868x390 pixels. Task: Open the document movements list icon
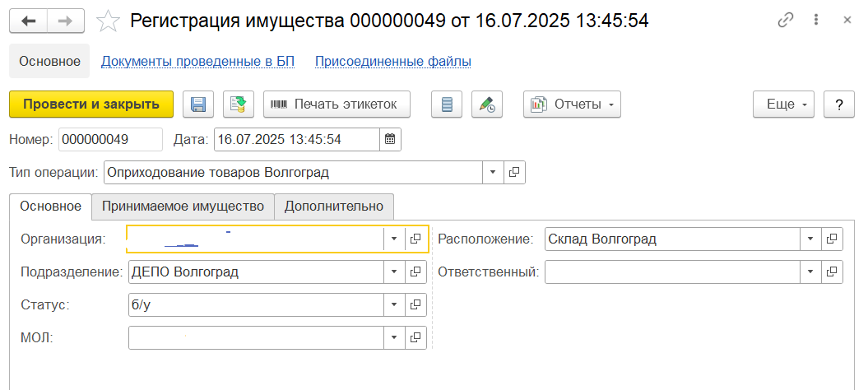point(447,104)
